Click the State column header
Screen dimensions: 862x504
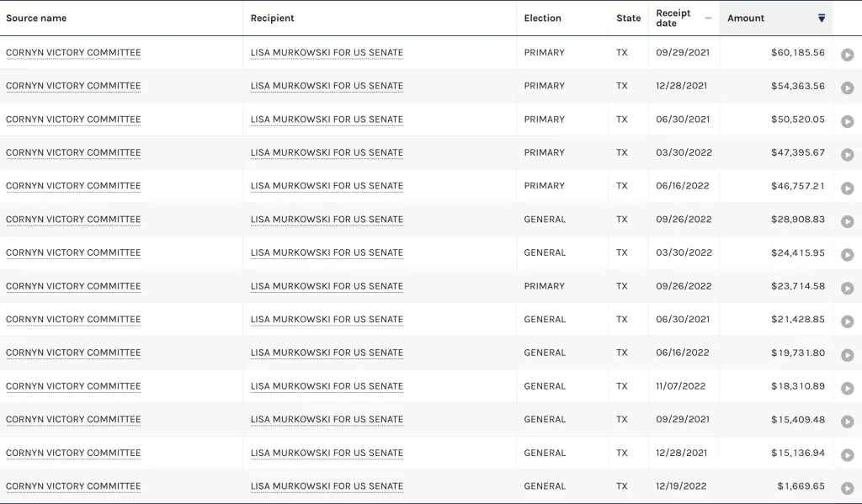628,19
